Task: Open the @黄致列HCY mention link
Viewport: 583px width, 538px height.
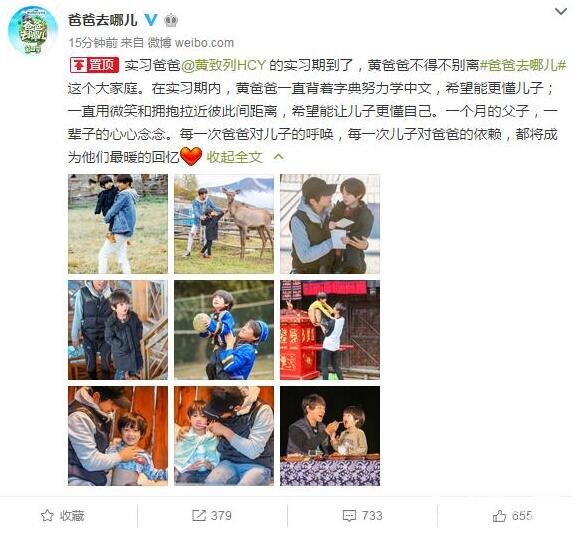Action: (x=223, y=65)
